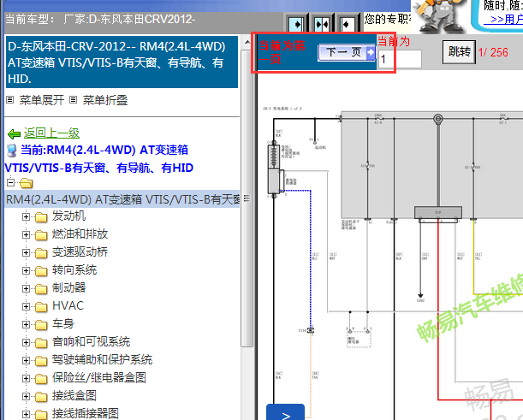Click the 车身 folder icon
The height and width of the screenshot is (420, 523).
point(41,325)
